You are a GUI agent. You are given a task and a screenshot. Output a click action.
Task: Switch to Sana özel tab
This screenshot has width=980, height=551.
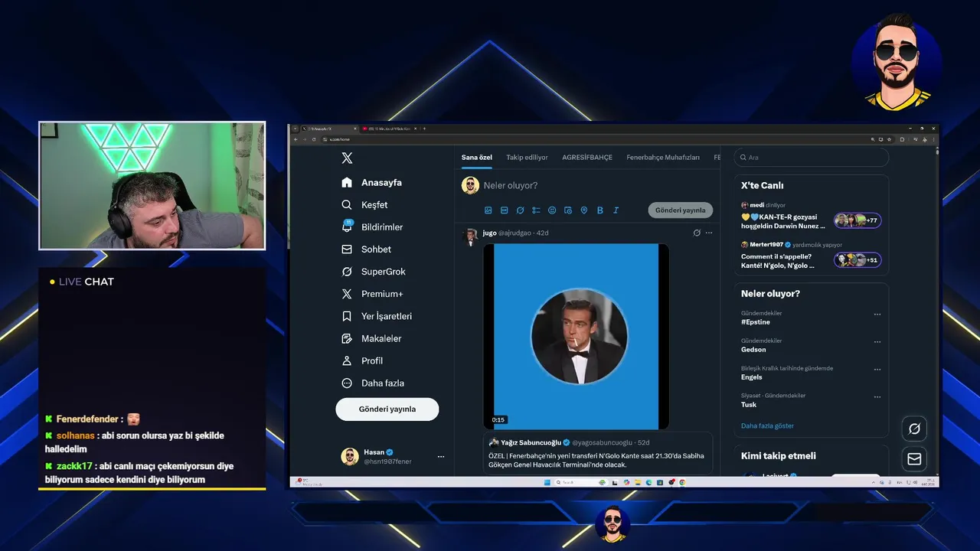click(x=477, y=158)
